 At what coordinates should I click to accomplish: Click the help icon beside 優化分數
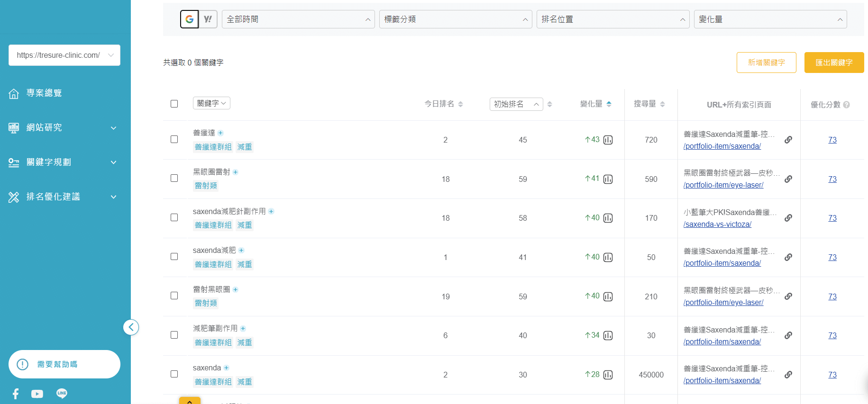click(847, 105)
